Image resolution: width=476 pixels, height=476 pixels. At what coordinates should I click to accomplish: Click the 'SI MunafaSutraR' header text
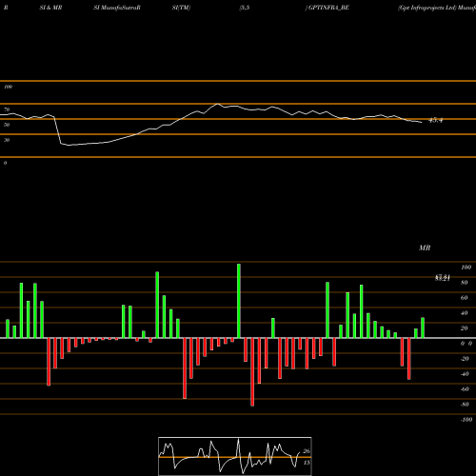point(117,8)
